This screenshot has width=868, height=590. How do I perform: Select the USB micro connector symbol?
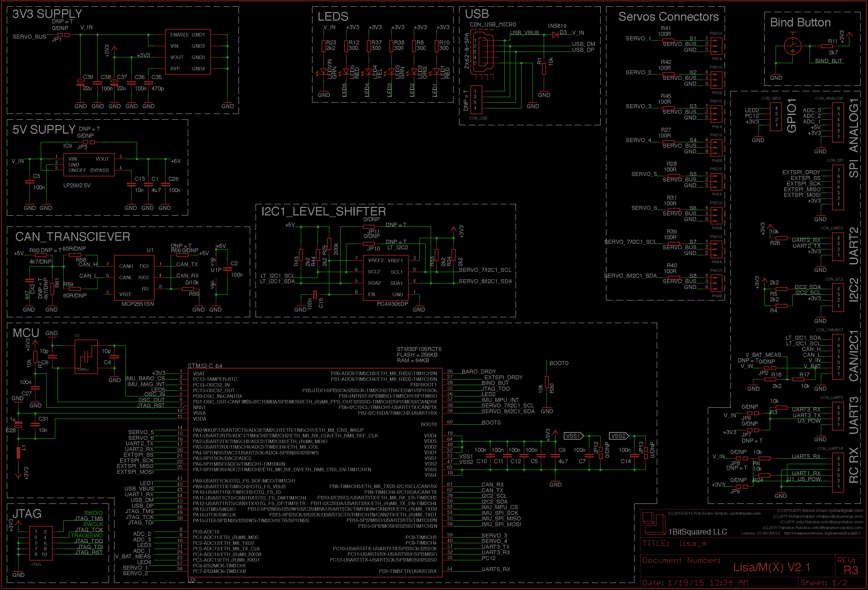(482, 54)
